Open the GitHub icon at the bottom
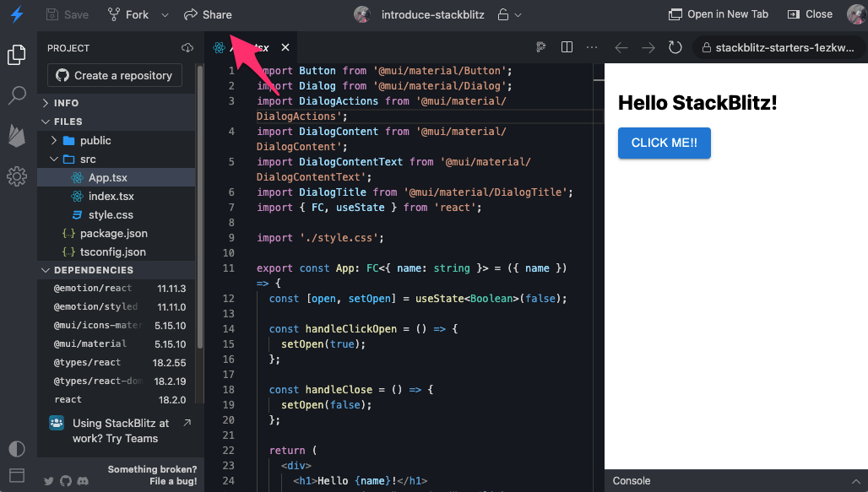 67,481
